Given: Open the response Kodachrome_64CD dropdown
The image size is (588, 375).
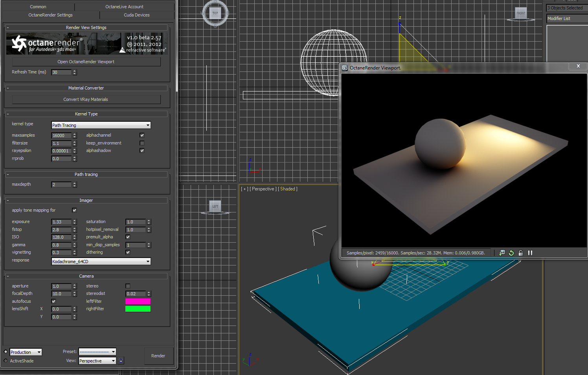Looking at the screenshot, I should 101,262.
